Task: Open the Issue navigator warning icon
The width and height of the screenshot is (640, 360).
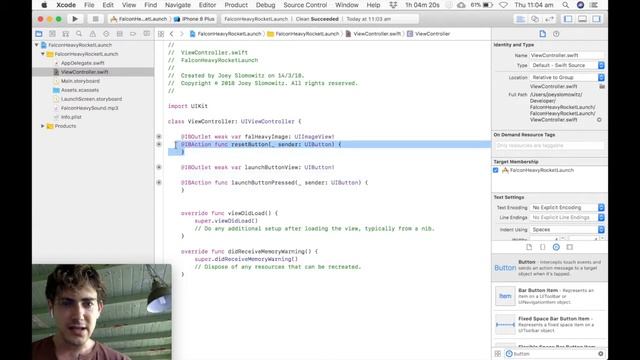Action: click(93, 34)
